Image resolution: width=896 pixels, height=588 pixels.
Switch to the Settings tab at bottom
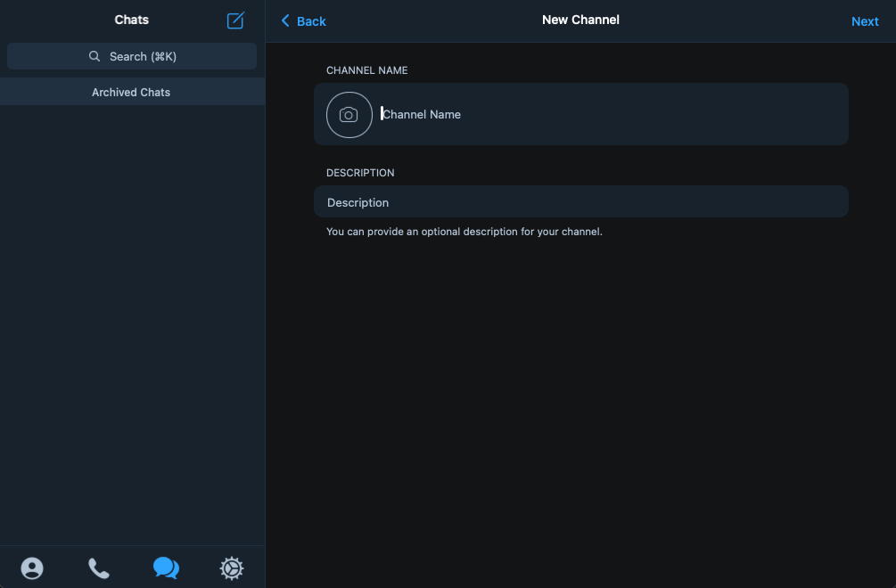(x=231, y=568)
